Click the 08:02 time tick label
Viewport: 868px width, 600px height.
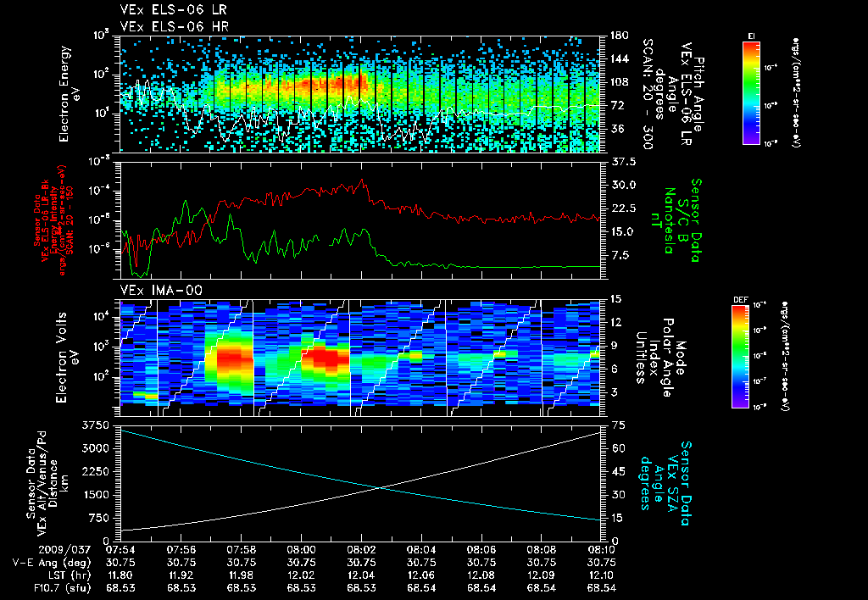click(361, 550)
